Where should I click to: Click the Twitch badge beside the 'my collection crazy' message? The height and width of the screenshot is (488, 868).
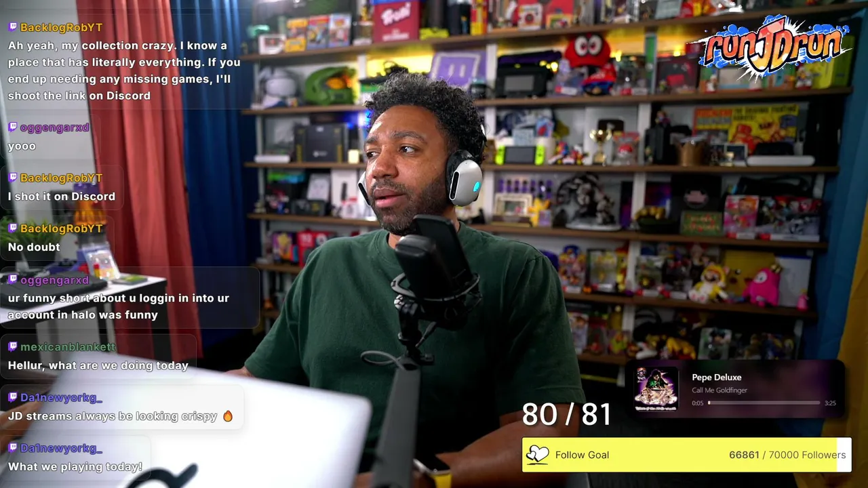pos(12,27)
